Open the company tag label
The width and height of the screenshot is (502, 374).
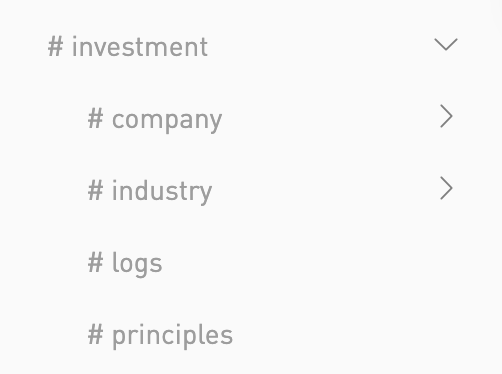point(167,119)
